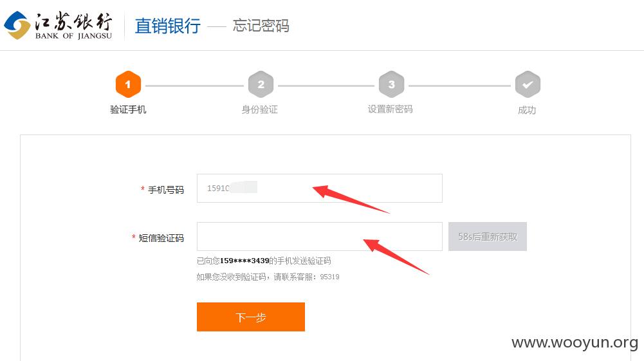The image size is (644, 361).
Task: Select the orange step 1 hexagon icon
Action: coord(128,84)
